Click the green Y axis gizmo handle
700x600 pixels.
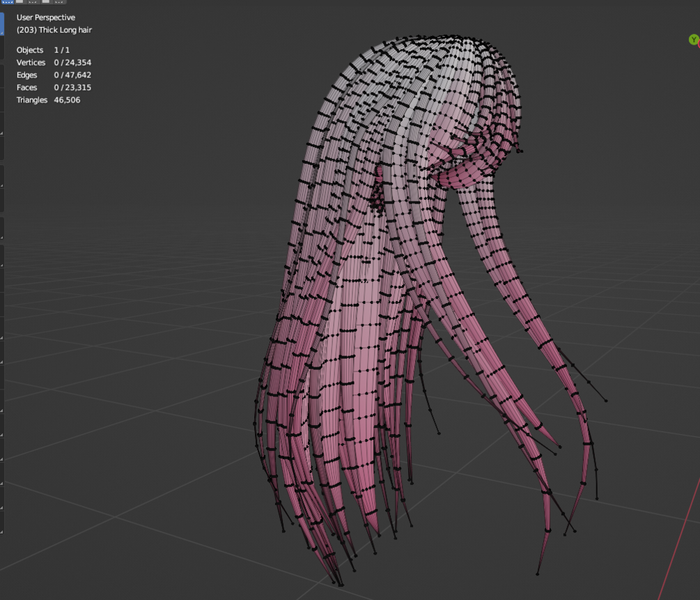[x=693, y=40]
